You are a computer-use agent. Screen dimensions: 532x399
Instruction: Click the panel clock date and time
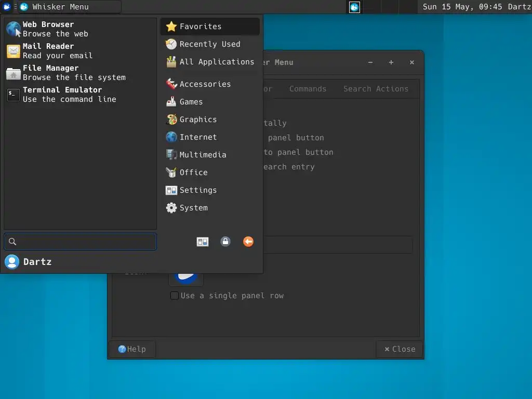(462, 7)
